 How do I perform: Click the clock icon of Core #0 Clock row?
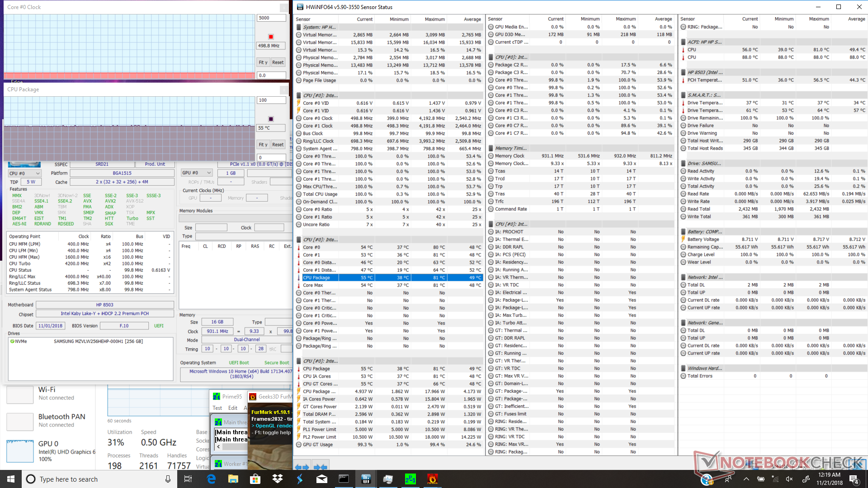pyautogui.click(x=298, y=118)
